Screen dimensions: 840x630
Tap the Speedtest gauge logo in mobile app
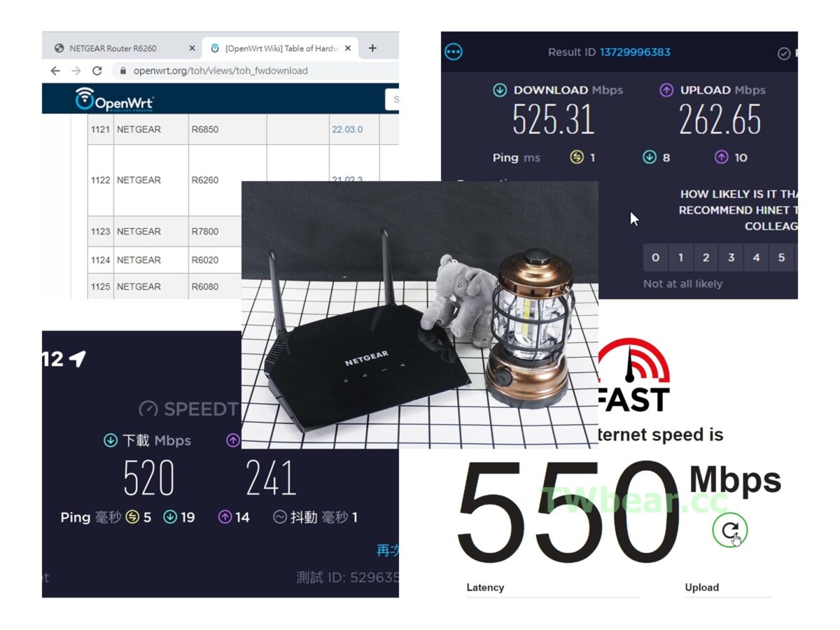[x=148, y=409]
